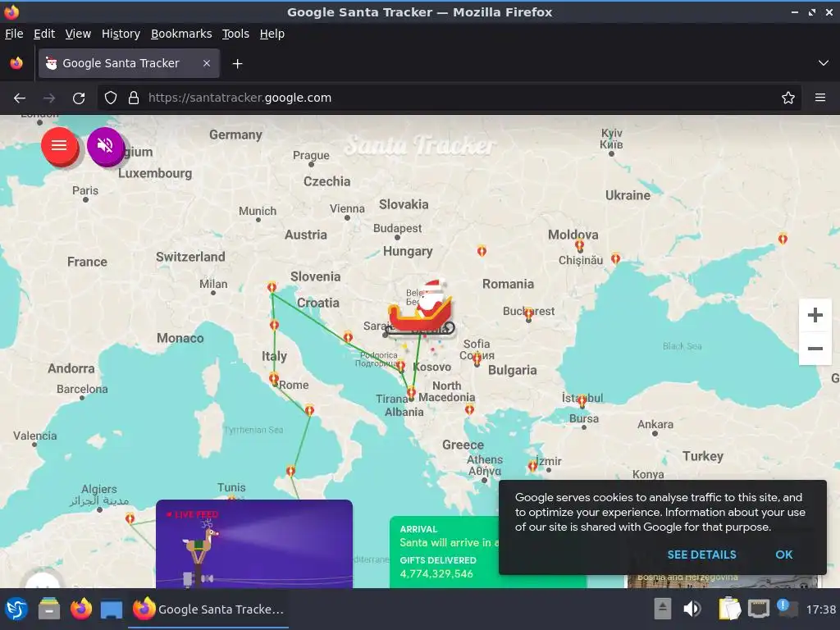Open the History menu
Viewport: 840px width, 630px height.
[x=121, y=34]
